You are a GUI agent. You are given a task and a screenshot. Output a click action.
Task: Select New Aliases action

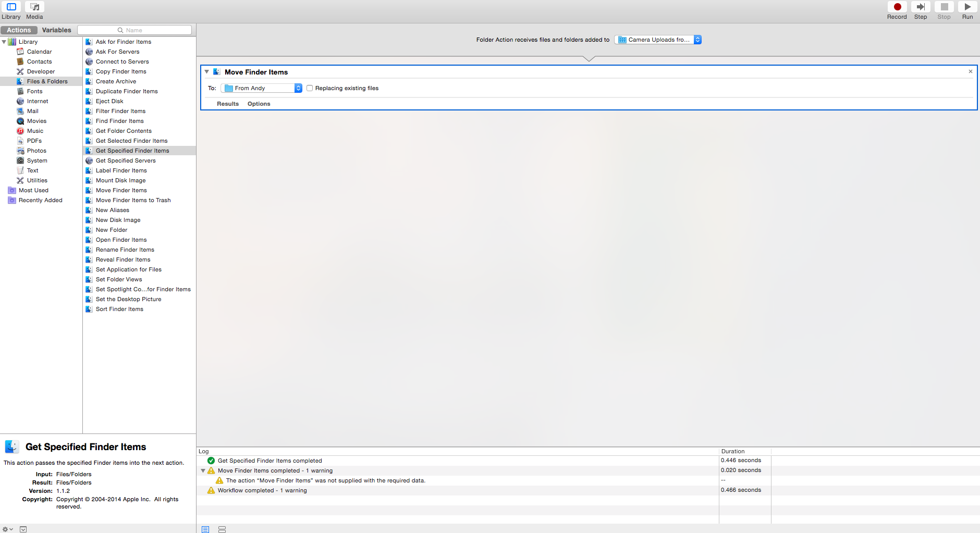[140, 210]
